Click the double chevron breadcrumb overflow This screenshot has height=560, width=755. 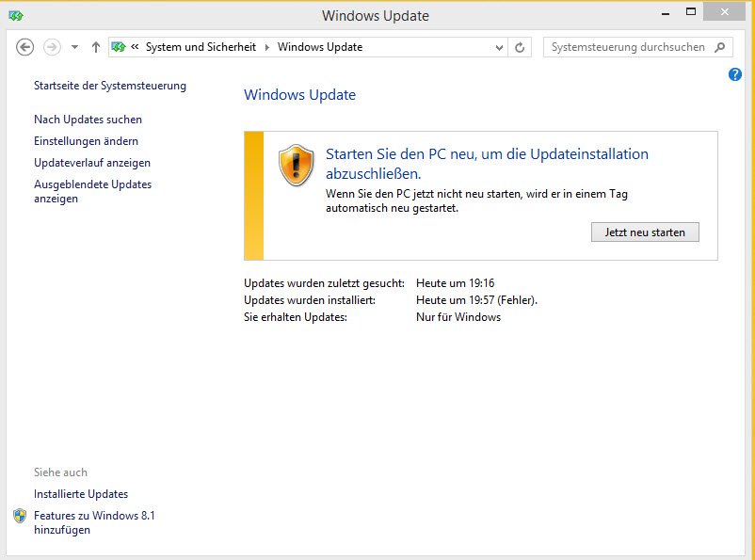pyautogui.click(x=135, y=47)
